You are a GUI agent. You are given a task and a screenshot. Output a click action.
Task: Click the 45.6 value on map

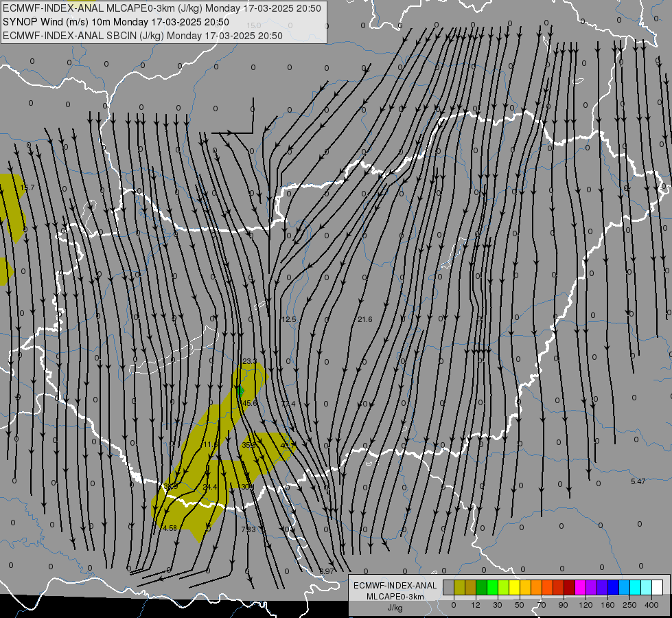click(x=250, y=404)
